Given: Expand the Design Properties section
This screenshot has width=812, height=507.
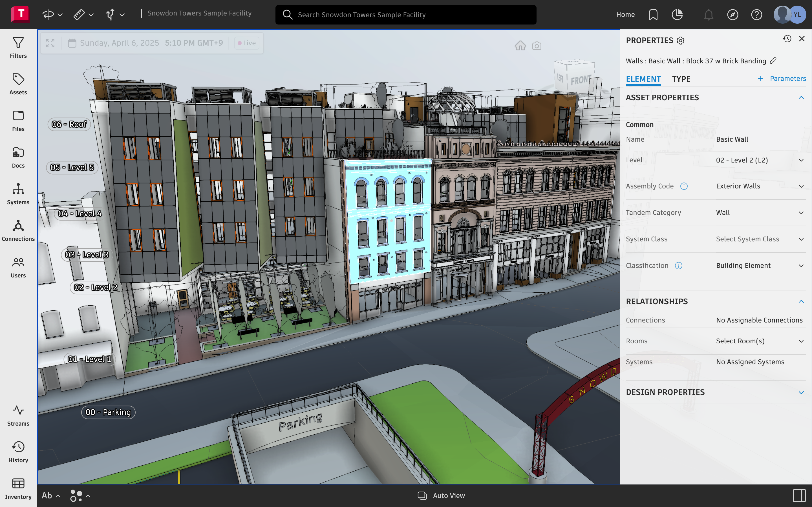Looking at the screenshot, I should 801,392.
